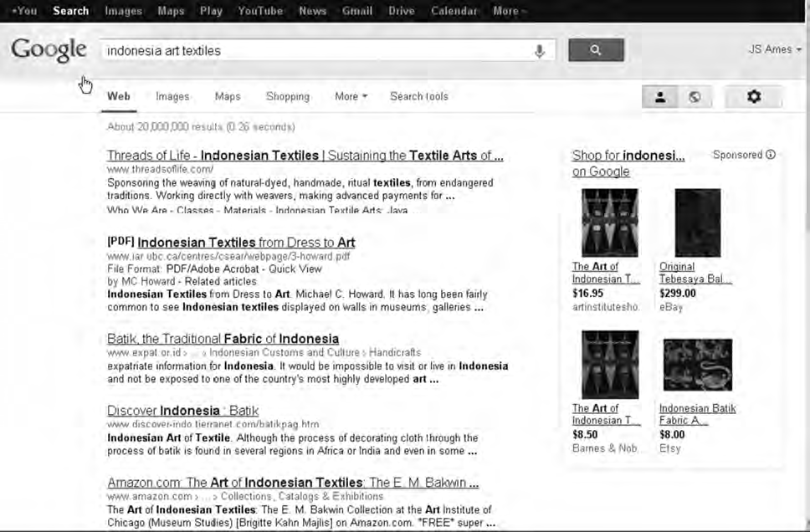Open Gmail from the top navigation bar
810x532 pixels.
pyautogui.click(x=357, y=11)
